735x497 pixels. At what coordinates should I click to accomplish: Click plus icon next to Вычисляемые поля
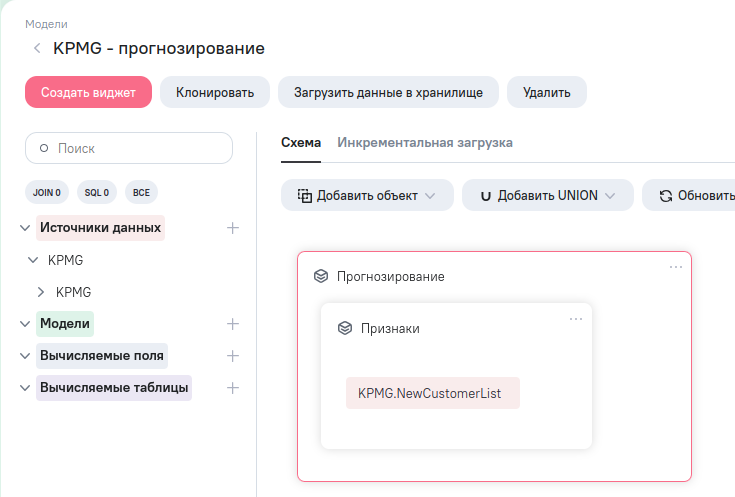coord(232,356)
